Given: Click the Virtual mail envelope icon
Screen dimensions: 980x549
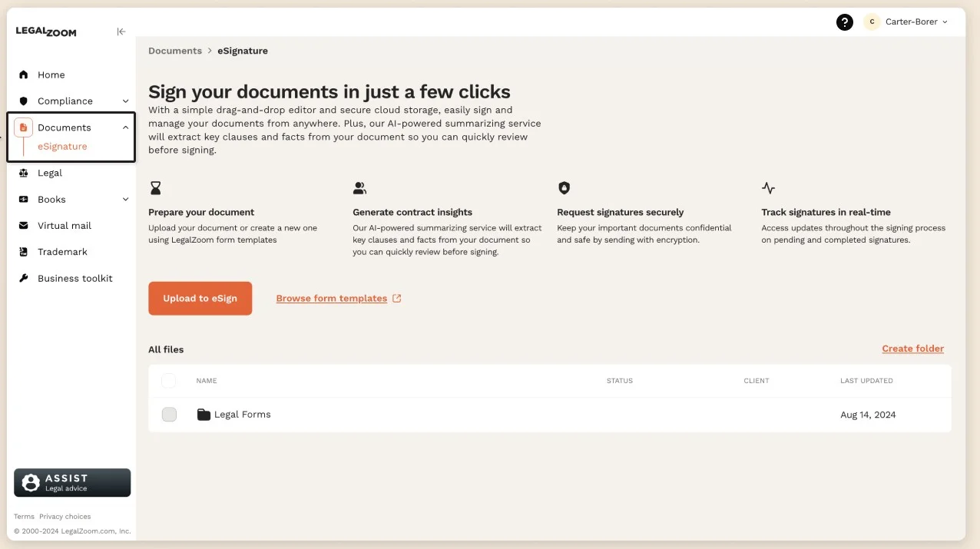Looking at the screenshot, I should point(23,226).
